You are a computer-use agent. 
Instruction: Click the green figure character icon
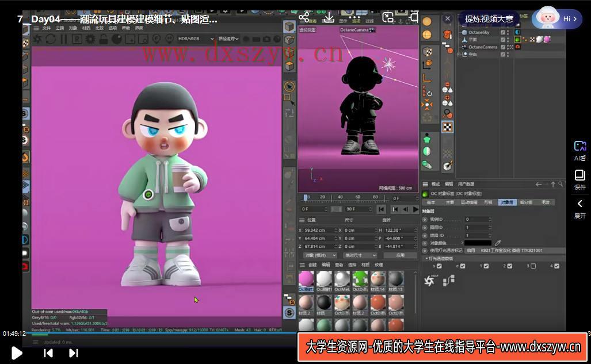tap(426, 139)
